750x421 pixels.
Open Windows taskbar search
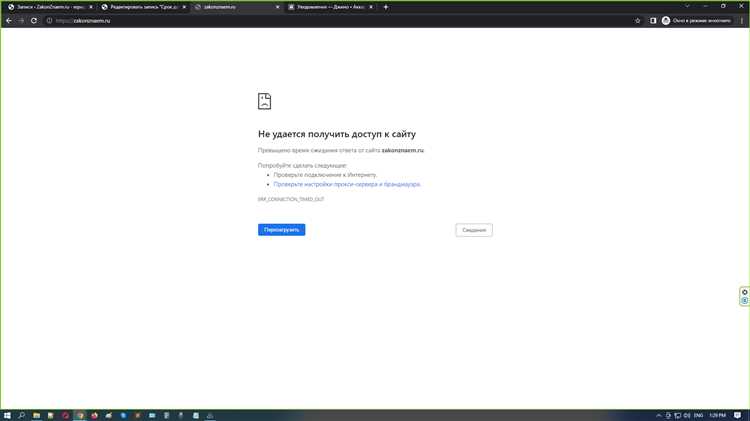coord(22,414)
